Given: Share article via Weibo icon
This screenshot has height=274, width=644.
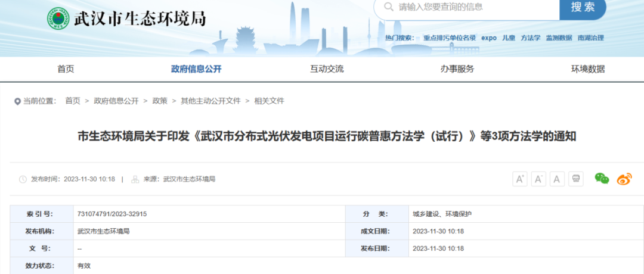Looking at the screenshot, I should 624,179.
